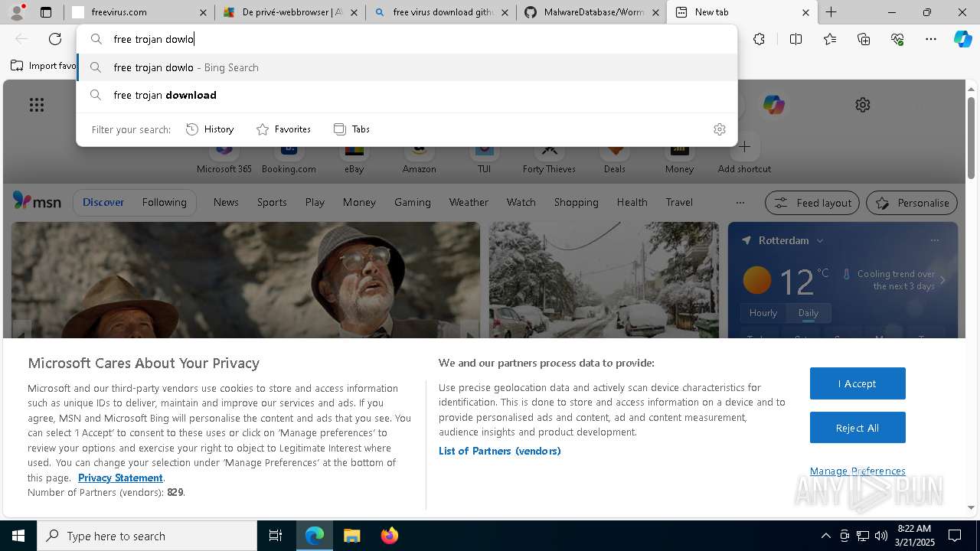The image size is (980, 551).
Task: Switch to MalwareDatabase GitHub tab
Action: 592,12
